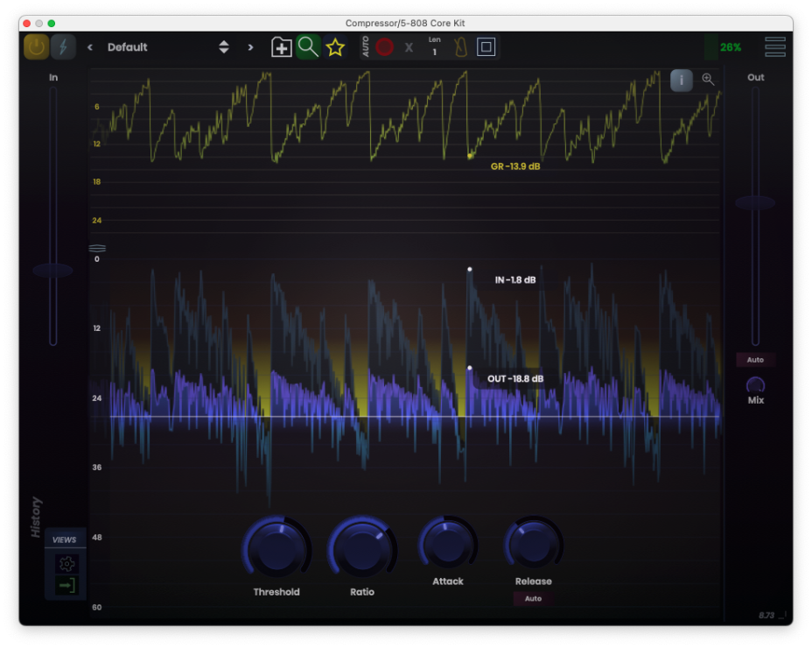The image size is (812, 648).
Task: Mark preset as favorite with the star
Action: (335, 47)
